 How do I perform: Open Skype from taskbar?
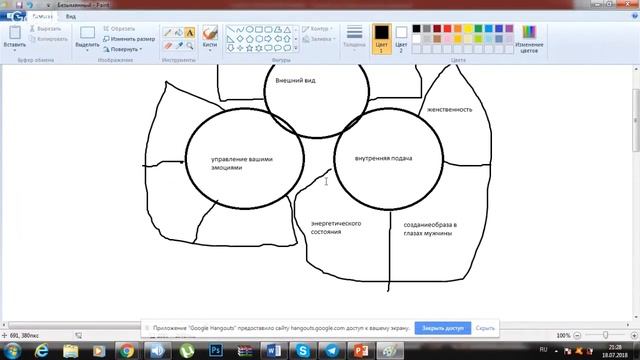(302, 351)
